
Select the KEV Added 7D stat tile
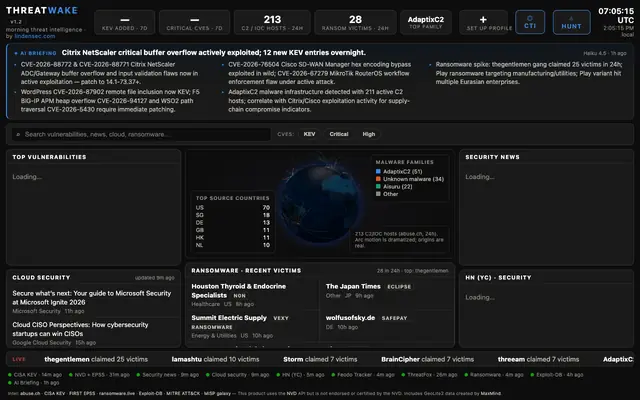[x=124, y=22]
